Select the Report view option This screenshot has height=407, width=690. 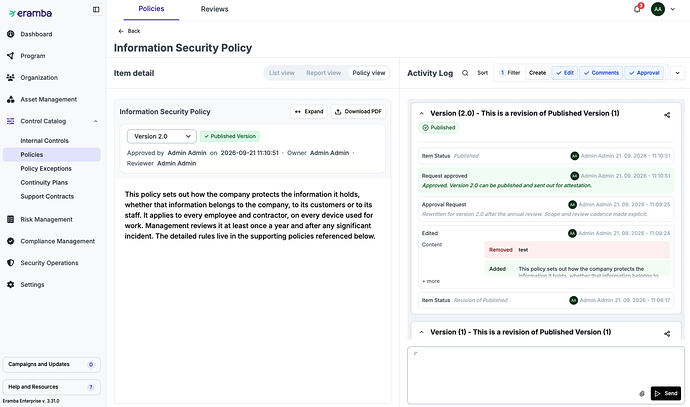(323, 73)
